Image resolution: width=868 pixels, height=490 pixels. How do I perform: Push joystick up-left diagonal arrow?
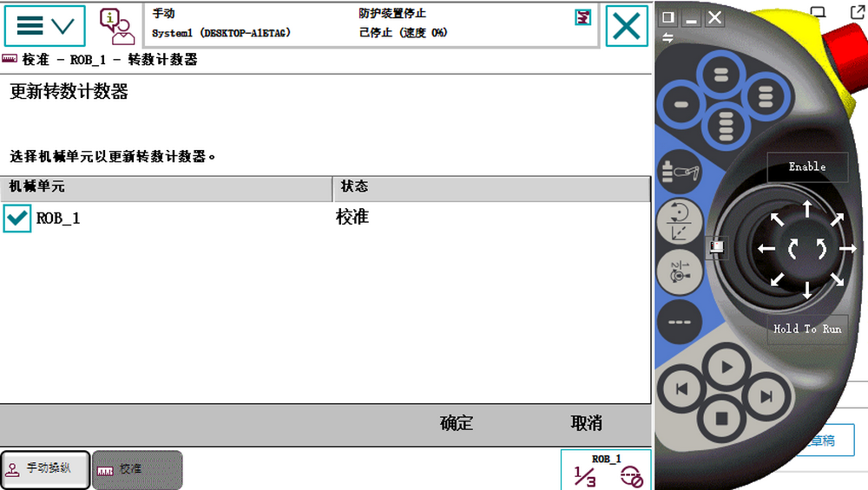[777, 219]
